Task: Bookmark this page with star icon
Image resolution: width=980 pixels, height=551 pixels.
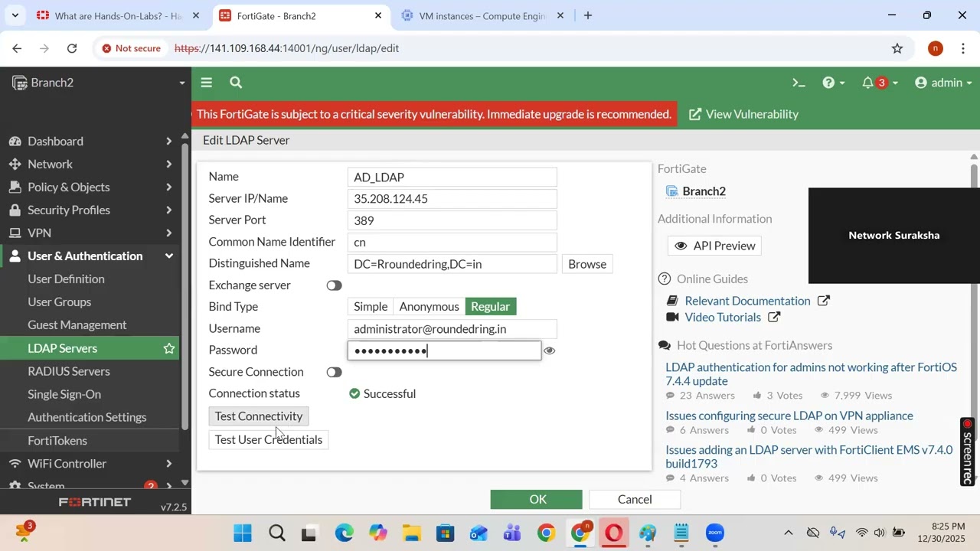Action: (897, 48)
